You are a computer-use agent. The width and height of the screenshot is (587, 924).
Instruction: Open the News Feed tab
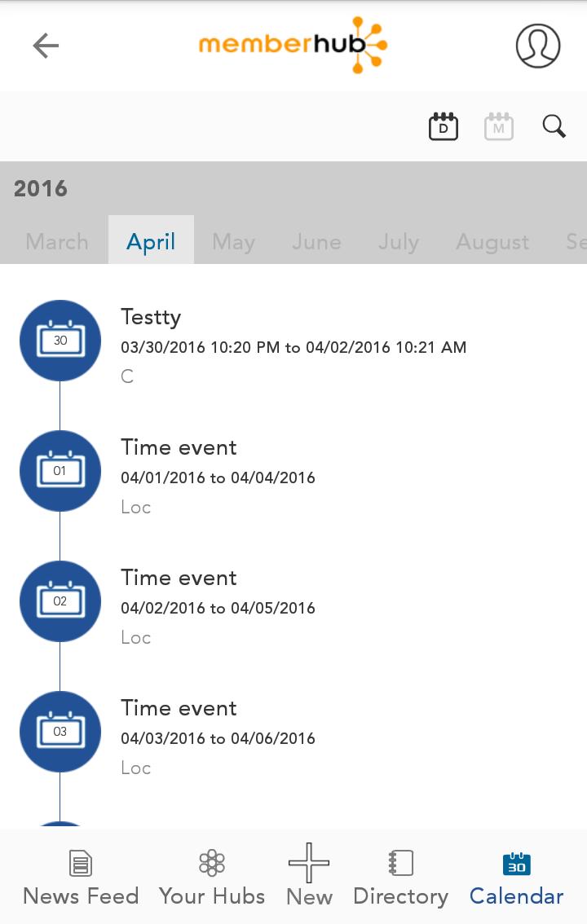pos(81,878)
